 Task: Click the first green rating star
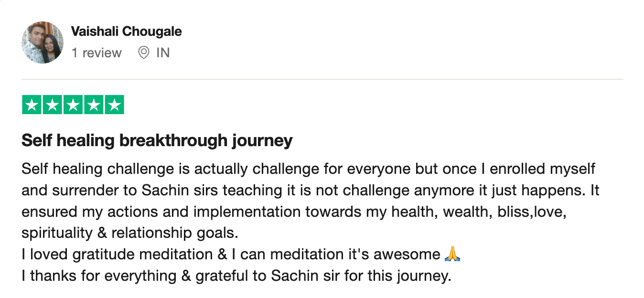click(x=32, y=105)
